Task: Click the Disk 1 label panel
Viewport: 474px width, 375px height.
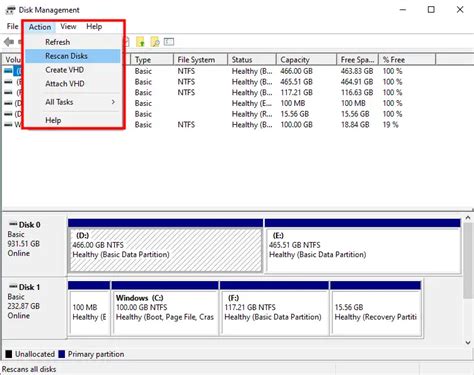Action: coord(34,307)
